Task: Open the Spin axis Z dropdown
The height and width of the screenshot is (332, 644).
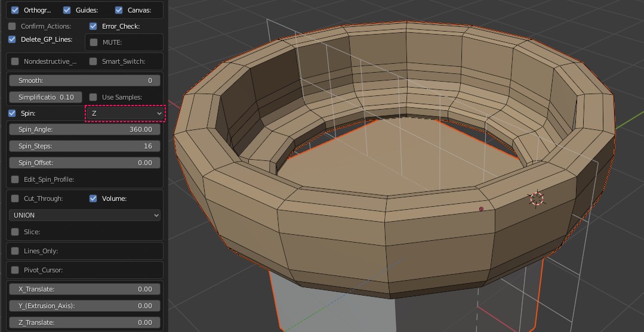Action: (125, 113)
